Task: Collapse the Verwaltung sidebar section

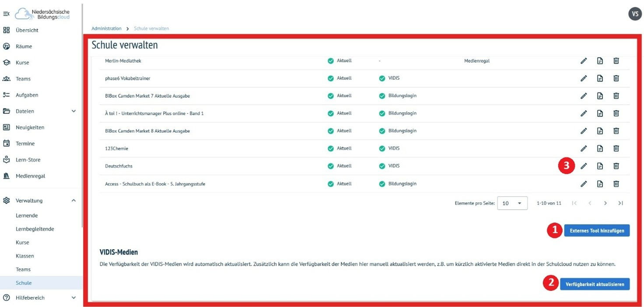Action: point(73,201)
